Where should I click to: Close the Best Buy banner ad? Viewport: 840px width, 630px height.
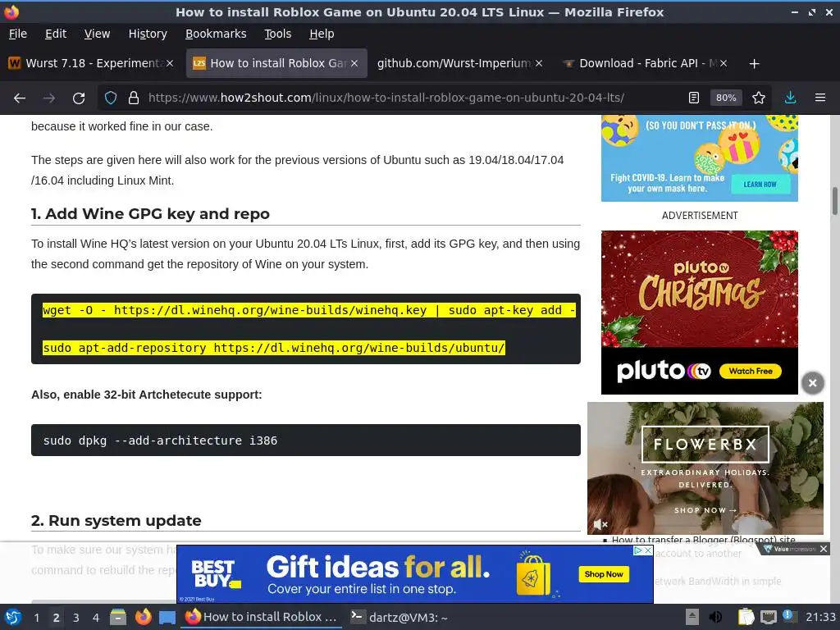(x=648, y=550)
